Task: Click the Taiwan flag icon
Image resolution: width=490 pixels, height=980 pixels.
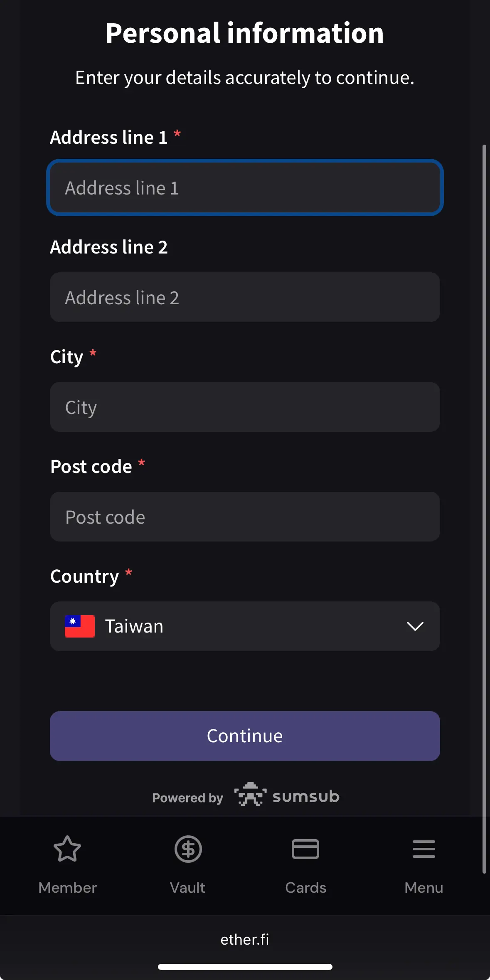Action: 80,626
